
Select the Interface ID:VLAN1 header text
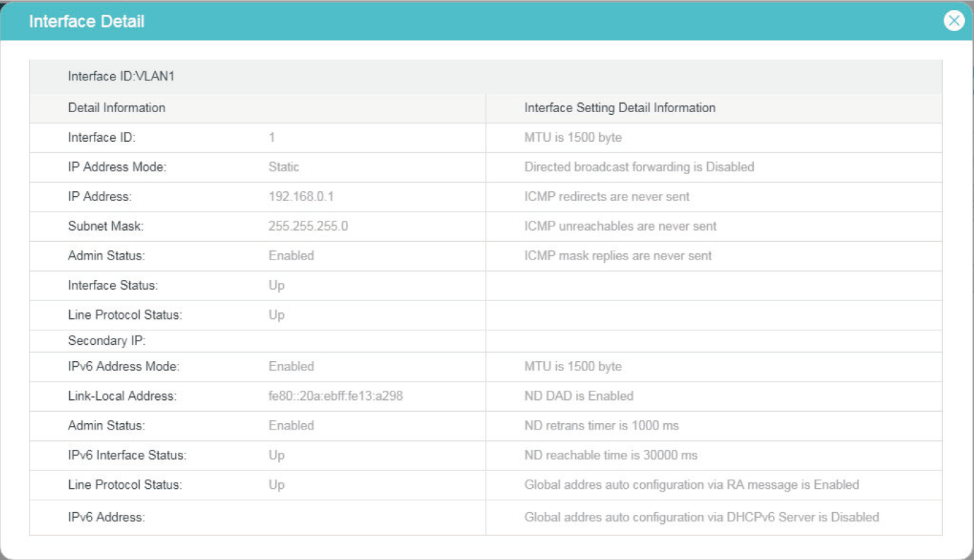click(121, 76)
